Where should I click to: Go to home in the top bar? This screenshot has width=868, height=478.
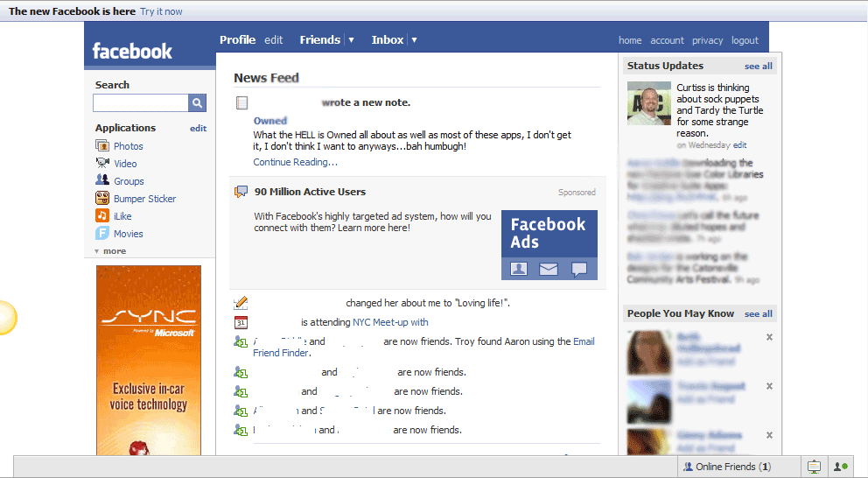click(x=630, y=40)
